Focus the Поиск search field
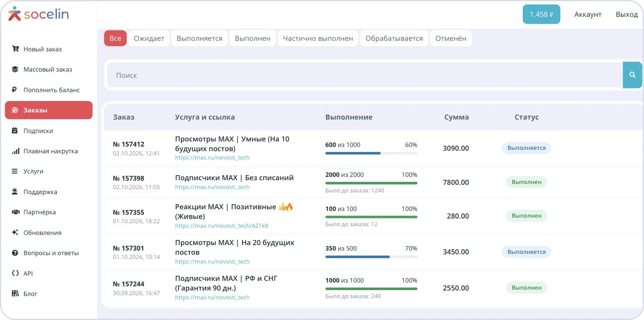644x320 pixels. (x=365, y=75)
